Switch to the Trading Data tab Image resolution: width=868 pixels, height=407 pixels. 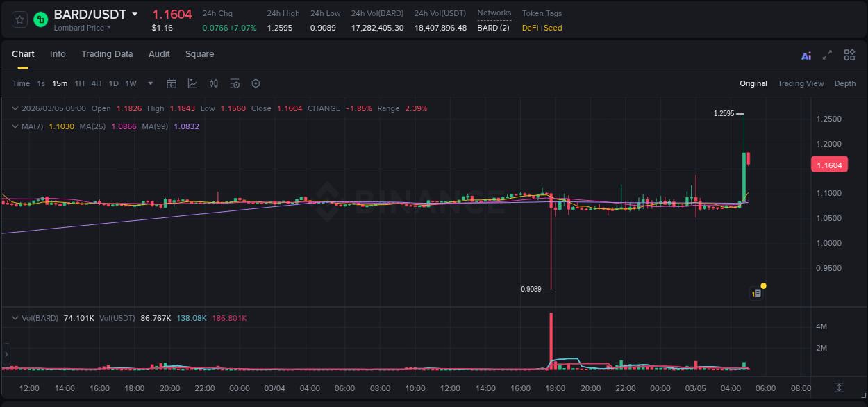[x=107, y=54]
